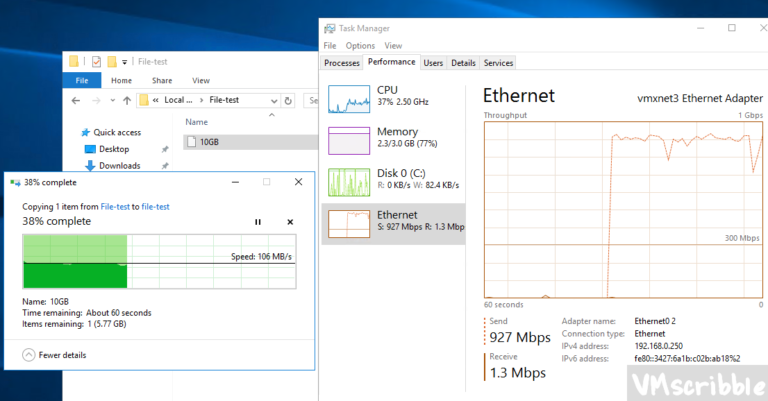This screenshot has height=401, width=768.
Task: Open the Downloads folder in the sidebar
Action: (x=119, y=166)
